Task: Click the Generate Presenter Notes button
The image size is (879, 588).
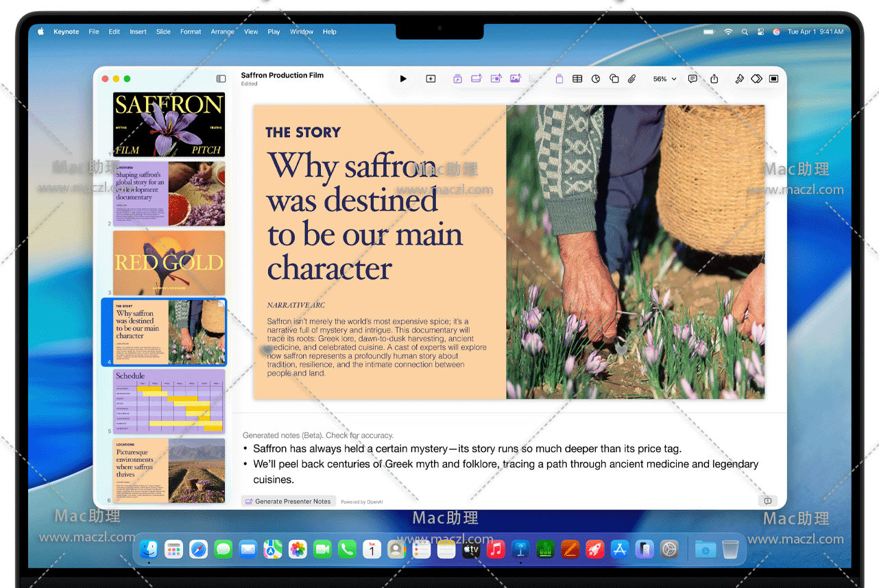Action: [289, 501]
